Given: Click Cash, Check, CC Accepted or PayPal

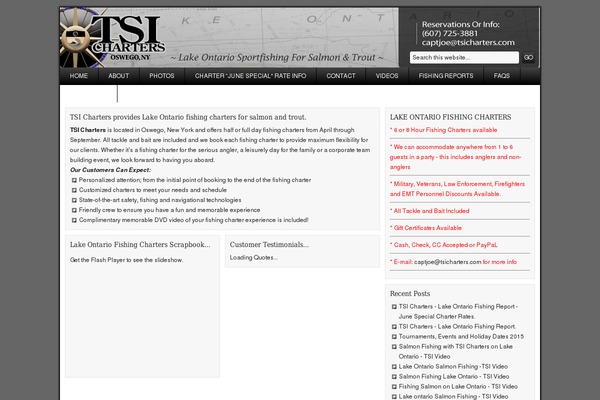Looking at the screenshot, I should (444, 245).
